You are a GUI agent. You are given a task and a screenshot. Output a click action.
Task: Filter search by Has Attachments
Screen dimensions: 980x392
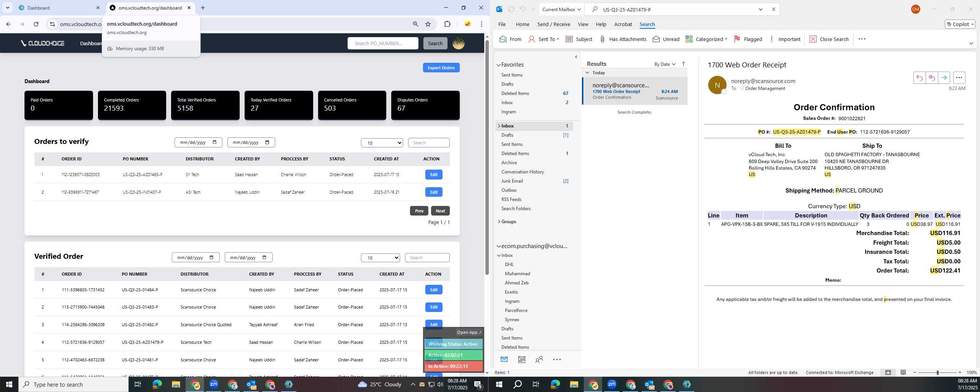click(622, 39)
